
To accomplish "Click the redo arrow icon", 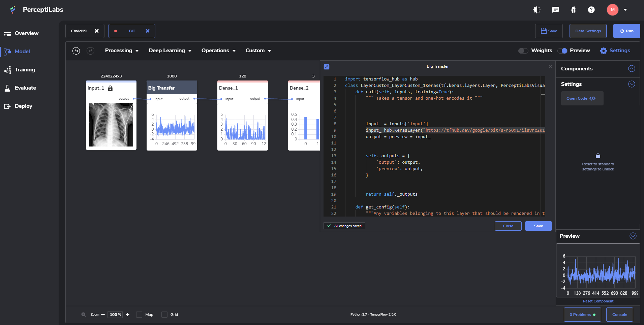I will click(x=90, y=51).
